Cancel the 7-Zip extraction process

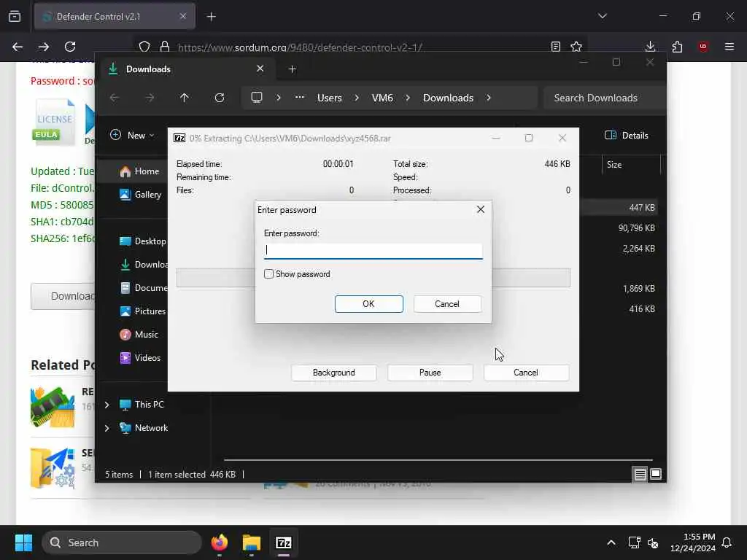click(526, 373)
